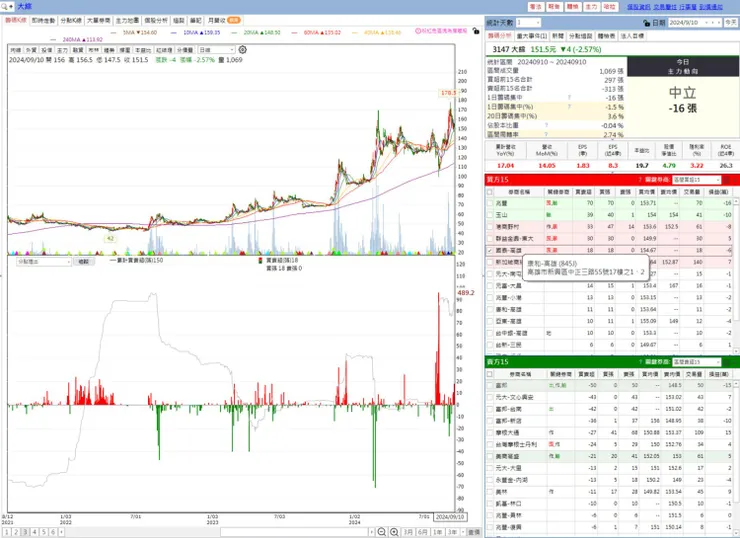Check the 兆豐 broker row checkbox
Image resolution: width=740 pixels, height=538 pixels.
pyautogui.click(x=490, y=203)
